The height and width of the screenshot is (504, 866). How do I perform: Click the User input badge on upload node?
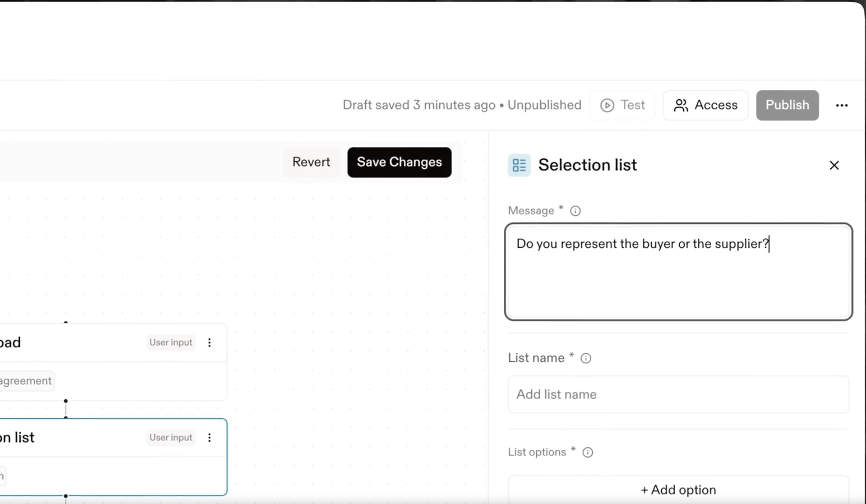(171, 342)
